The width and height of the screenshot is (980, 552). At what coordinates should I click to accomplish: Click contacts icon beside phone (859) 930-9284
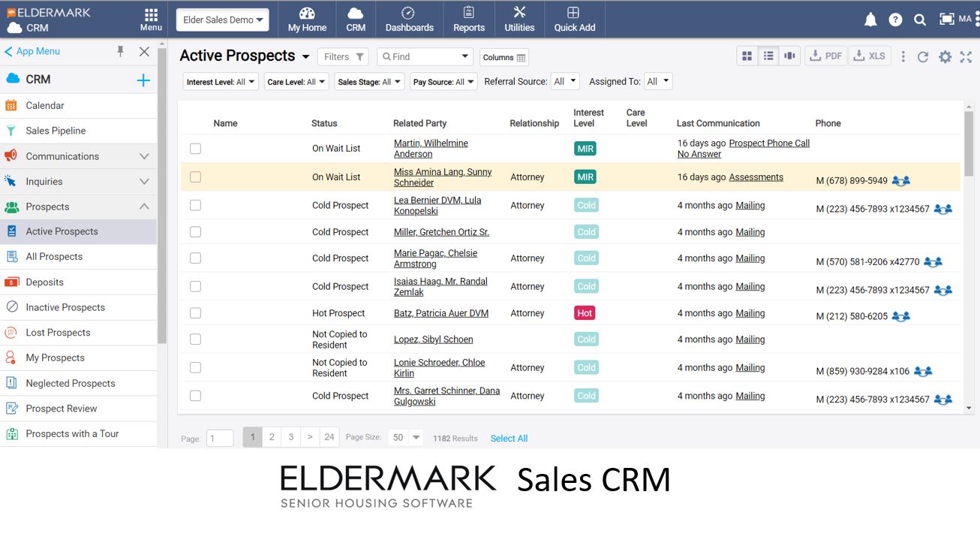(x=923, y=372)
